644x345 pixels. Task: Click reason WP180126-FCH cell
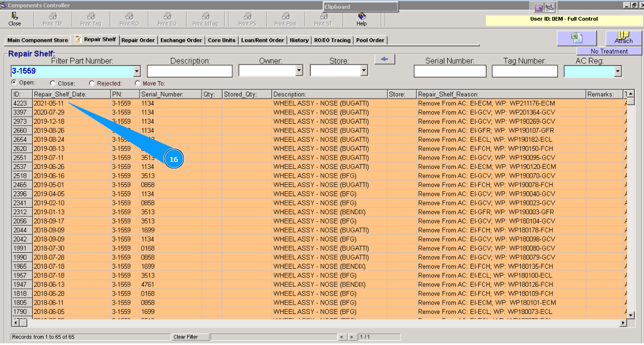coord(501,284)
